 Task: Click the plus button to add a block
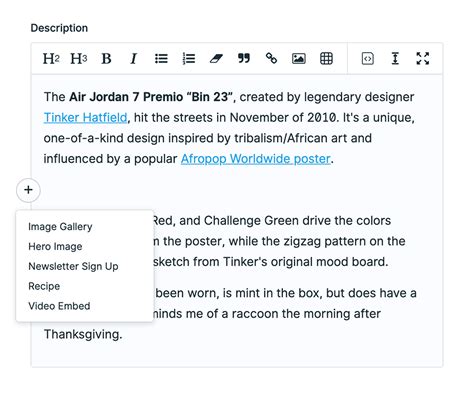point(28,190)
